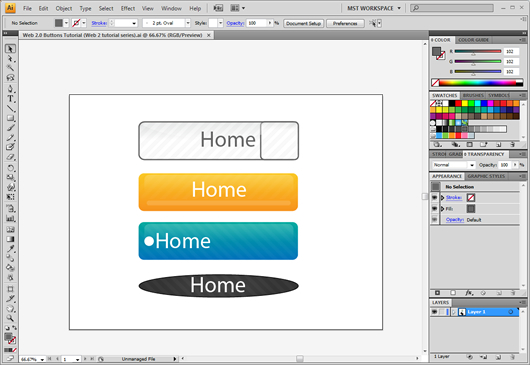
Task: Open the MST WORKSPACE switcher dropdown
Action: coord(374,8)
